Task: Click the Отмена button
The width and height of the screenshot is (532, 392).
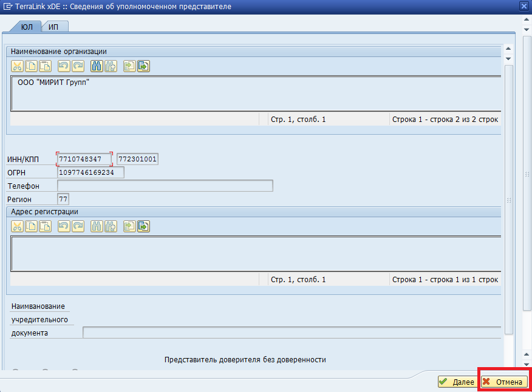Action: pos(503,382)
